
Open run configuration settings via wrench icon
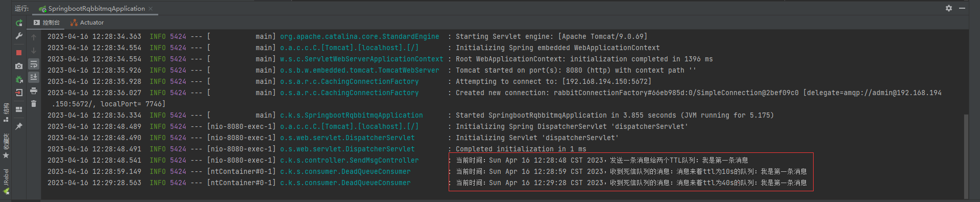pyautogui.click(x=19, y=36)
